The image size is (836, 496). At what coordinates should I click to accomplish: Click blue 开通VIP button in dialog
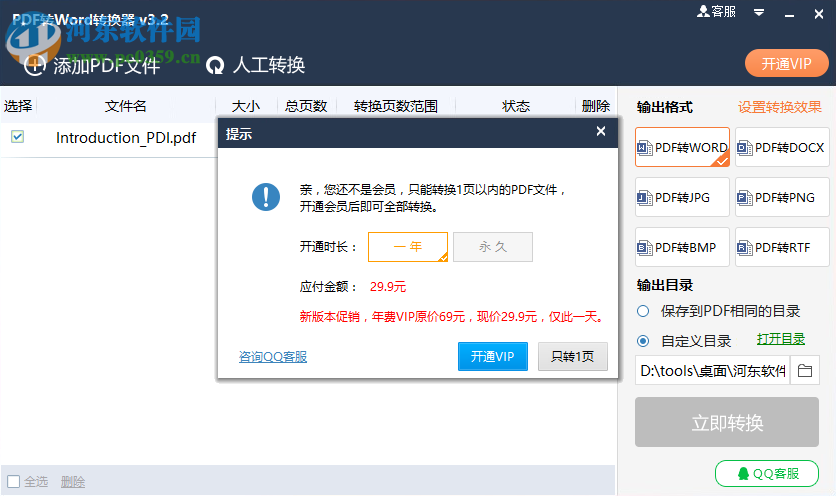[x=493, y=356]
